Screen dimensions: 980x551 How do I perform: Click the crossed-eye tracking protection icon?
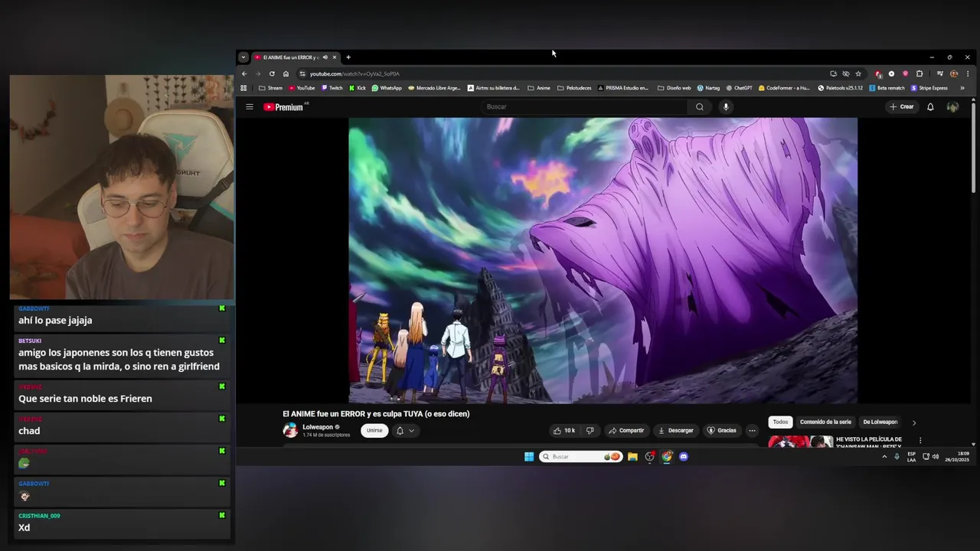(x=846, y=73)
